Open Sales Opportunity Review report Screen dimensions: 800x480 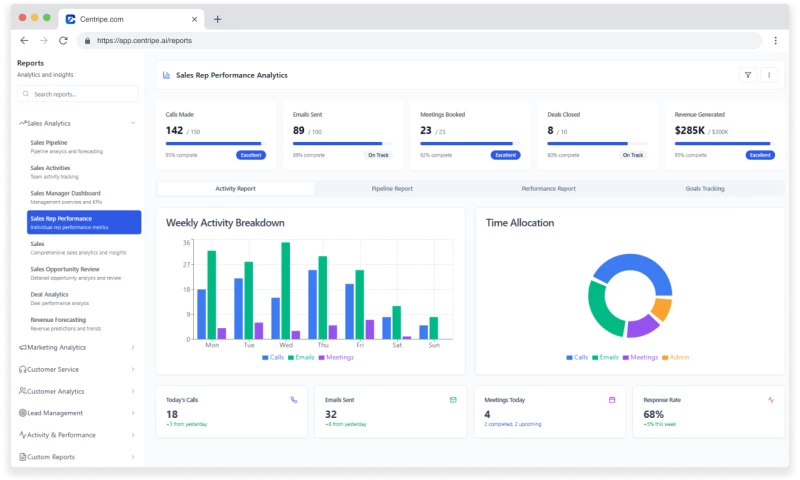(x=84, y=273)
